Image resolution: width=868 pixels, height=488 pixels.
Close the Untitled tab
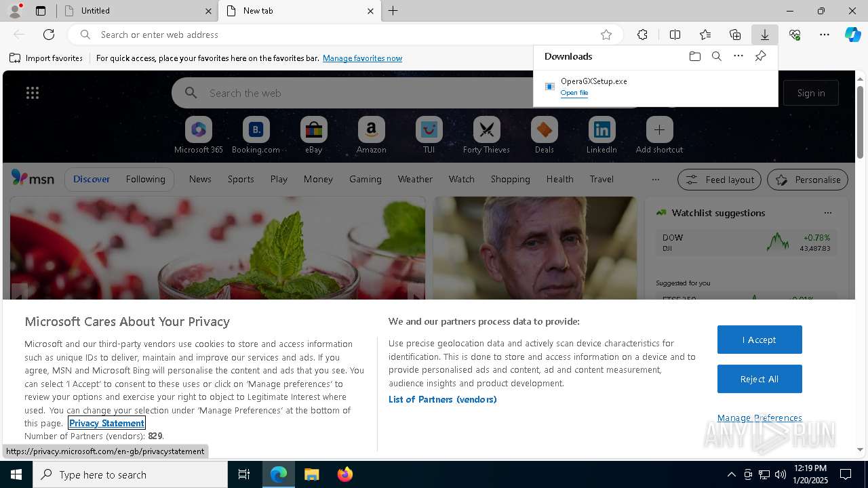208,11
